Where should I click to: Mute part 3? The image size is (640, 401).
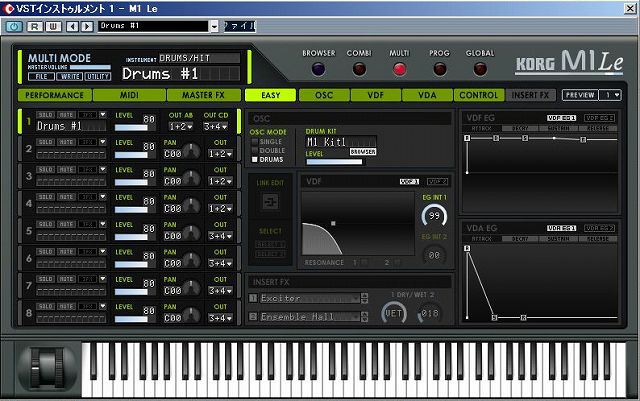pos(66,169)
